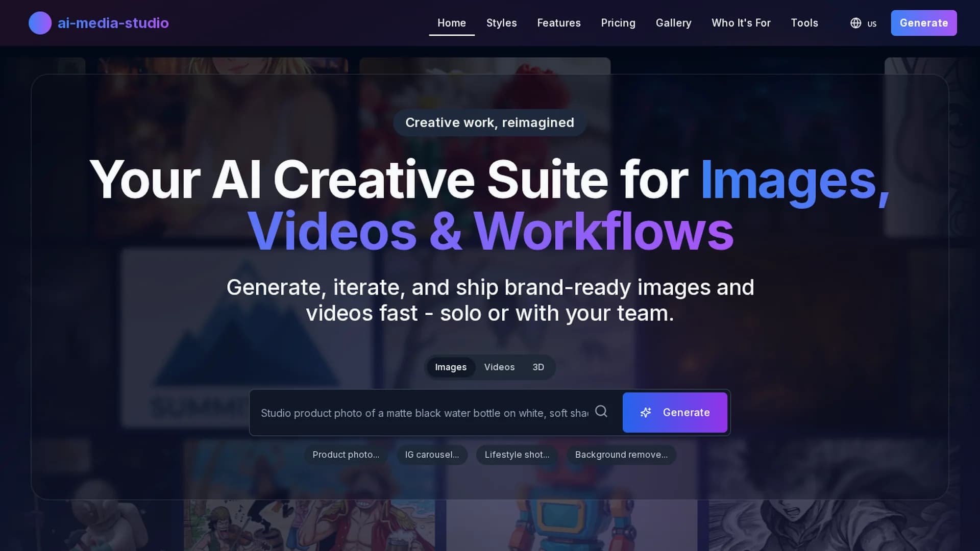
Task: Open the Tools menu item
Action: (804, 23)
